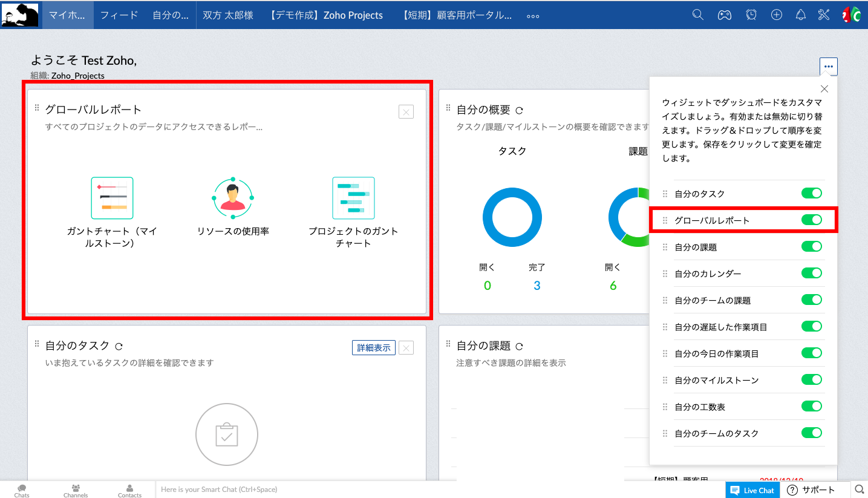Click the タスク donut chart

tap(512, 217)
